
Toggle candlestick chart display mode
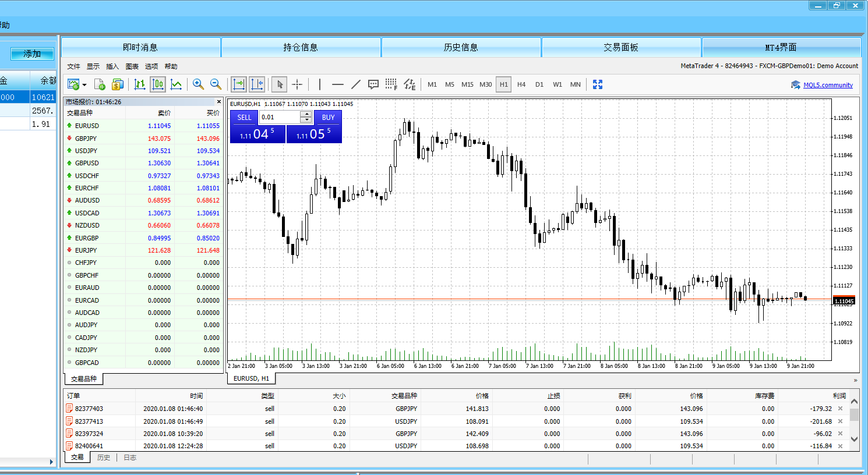tap(158, 84)
